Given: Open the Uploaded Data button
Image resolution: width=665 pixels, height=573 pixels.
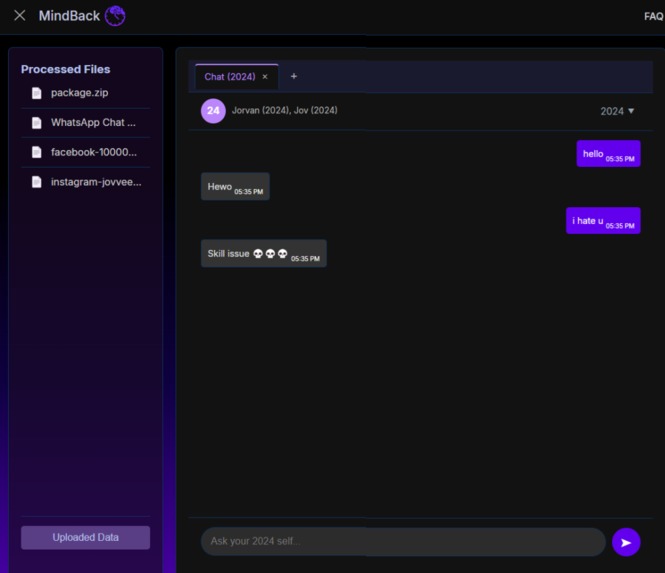Looking at the screenshot, I should pos(85,537).
